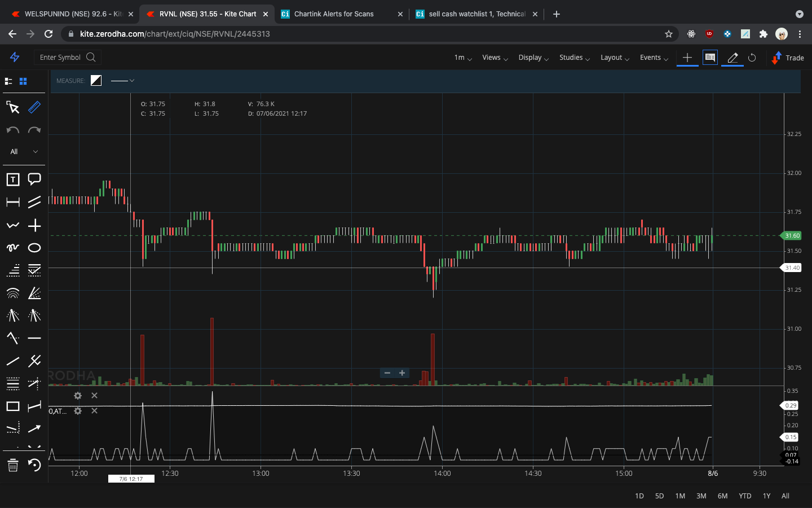This screenshot has height=508, width=812.
Task: Pick the Callout drawing tool
Action: [34, 179]
